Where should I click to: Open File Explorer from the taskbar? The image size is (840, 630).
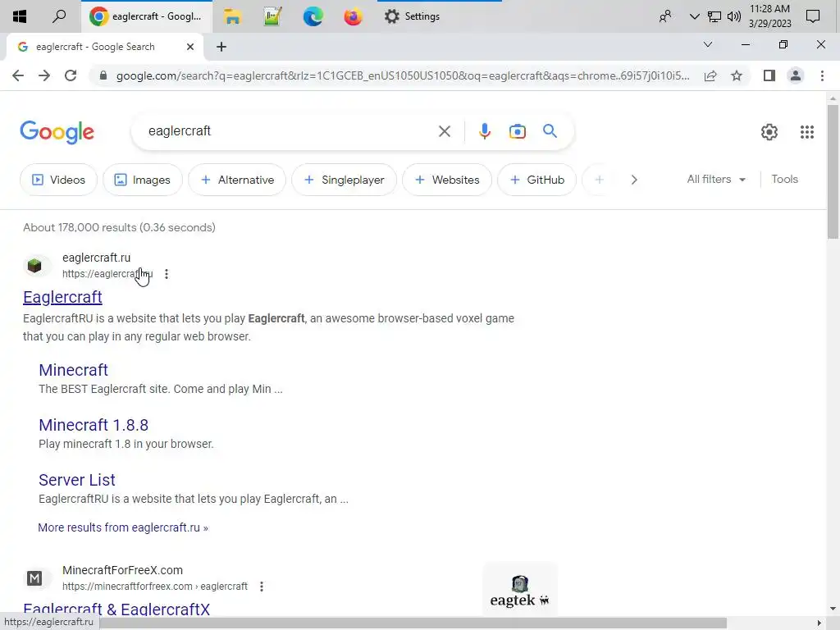[x=232, y=16]
